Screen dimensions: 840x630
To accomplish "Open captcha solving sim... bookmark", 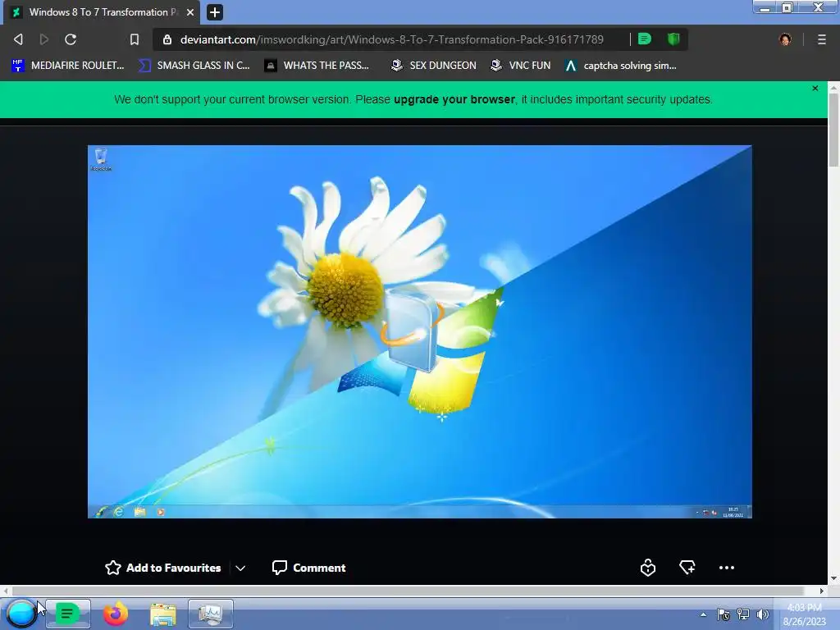I will (x=621, y=66).
